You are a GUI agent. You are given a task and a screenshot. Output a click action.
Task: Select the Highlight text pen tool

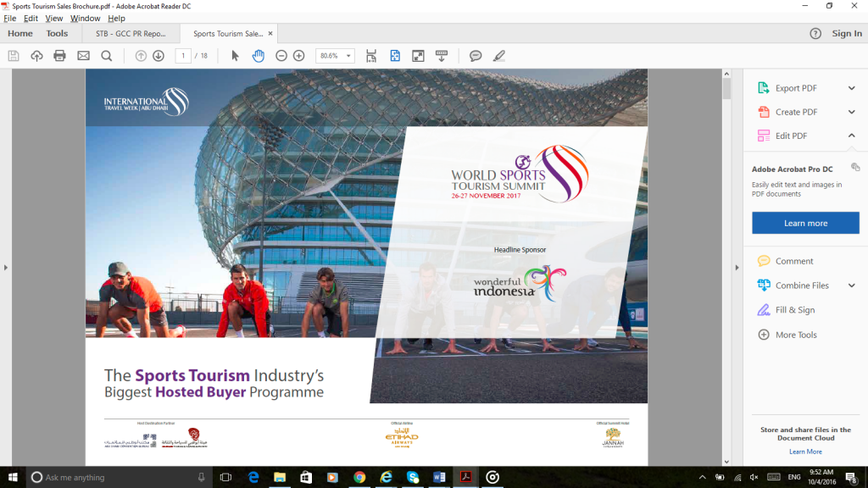(498, 56)
